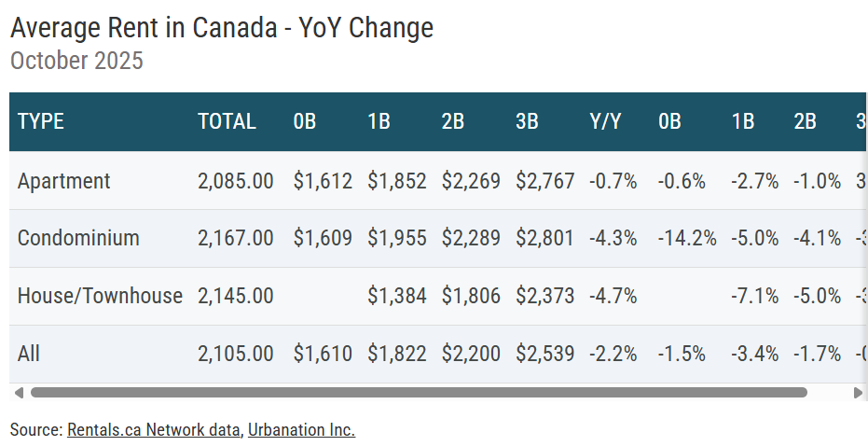Image resolution: width=868 pixels, height=446 pixels.
Task: Select the Apartment row label
Action: (63, 181)
